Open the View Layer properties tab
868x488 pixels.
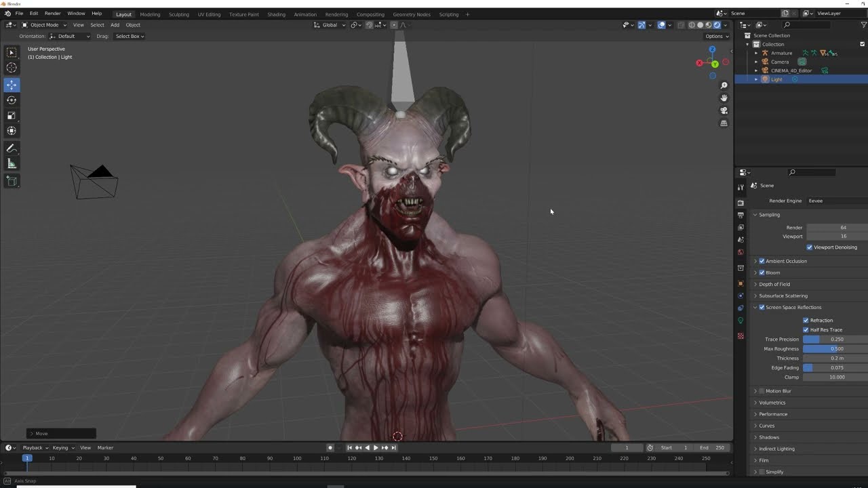click(741, 227)
